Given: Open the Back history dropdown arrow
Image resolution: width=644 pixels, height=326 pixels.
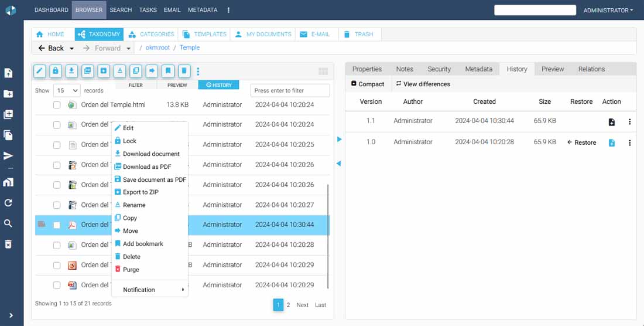Looking at the screenshot, I should coord(72,49).
